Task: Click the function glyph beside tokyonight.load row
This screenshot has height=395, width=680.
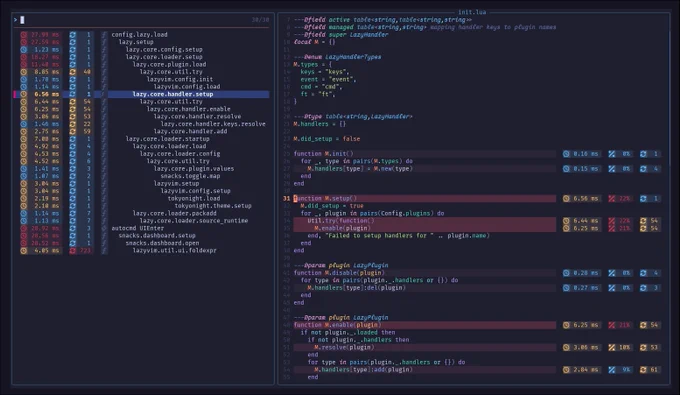Action: coord(104,198)
